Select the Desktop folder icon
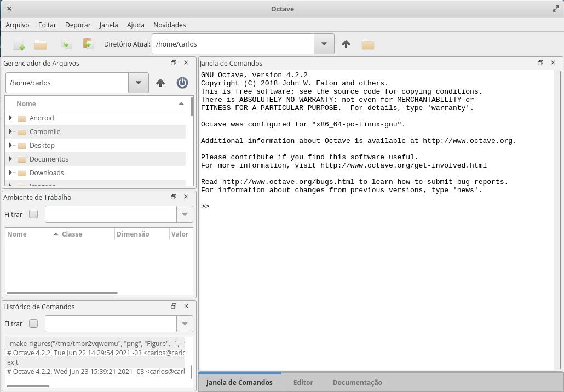Screen dimensions: 564x392 tap(22, 146)
